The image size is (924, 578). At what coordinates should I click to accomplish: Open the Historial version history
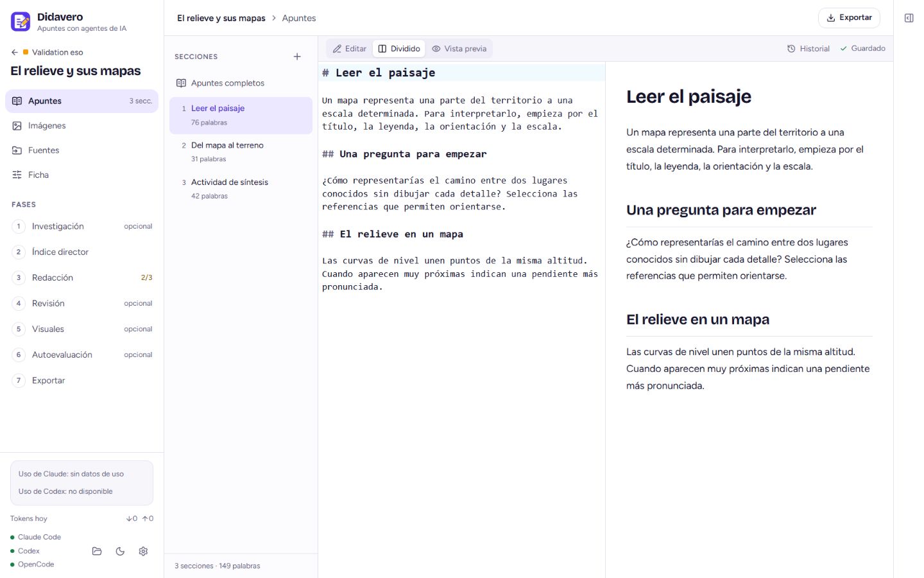809,49
